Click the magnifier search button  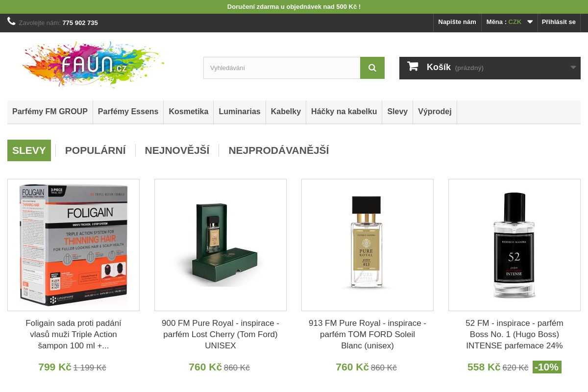[x=372, y=68]
